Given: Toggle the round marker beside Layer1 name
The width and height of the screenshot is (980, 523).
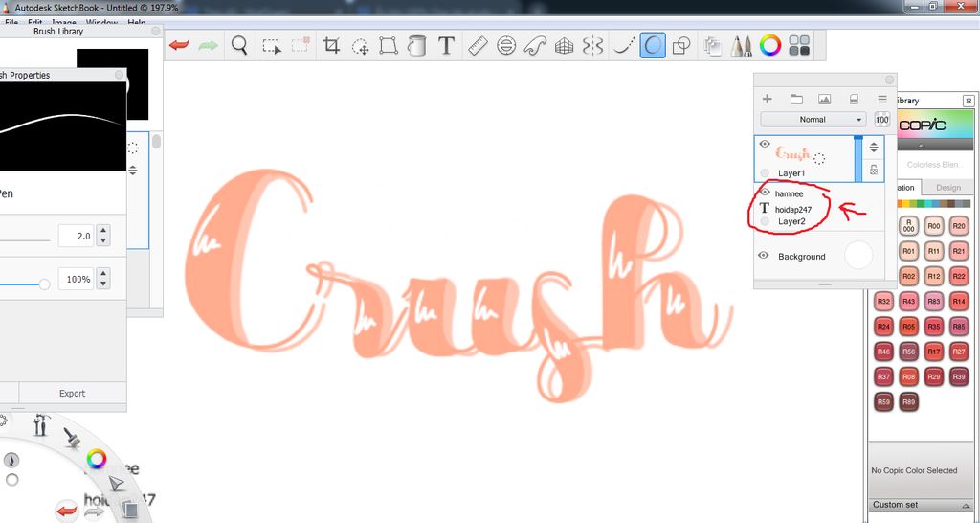Looking at the screenshot, I should point(765,172).
